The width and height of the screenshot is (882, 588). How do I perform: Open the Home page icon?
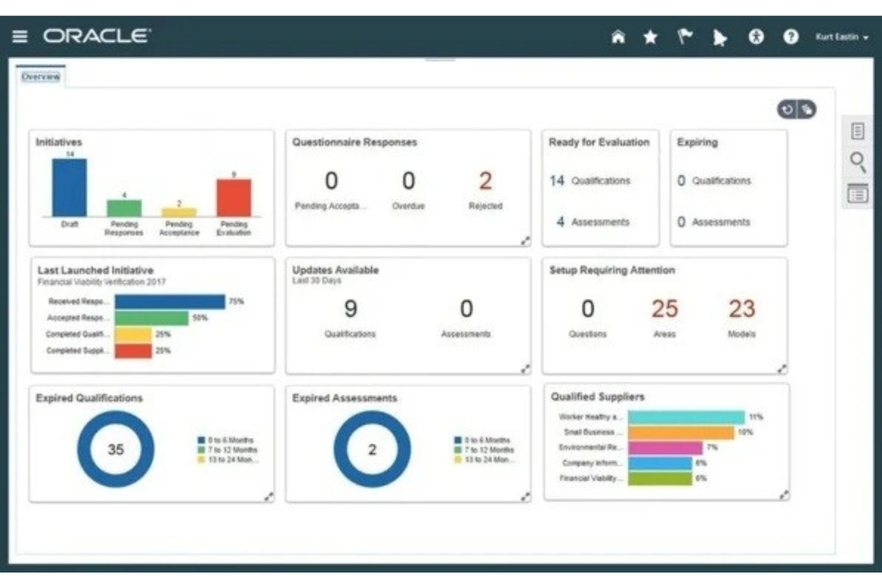pos(620,37)
